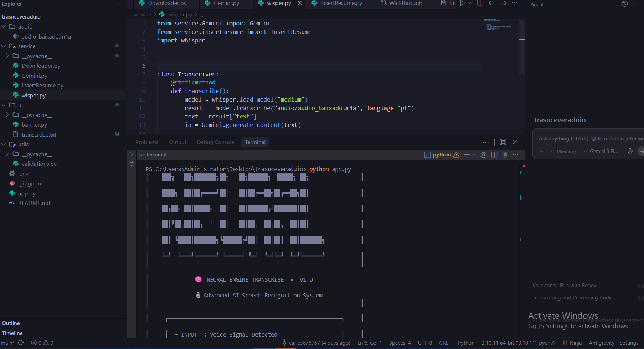Click the microphone icon in Agent input

coord(630,151)
